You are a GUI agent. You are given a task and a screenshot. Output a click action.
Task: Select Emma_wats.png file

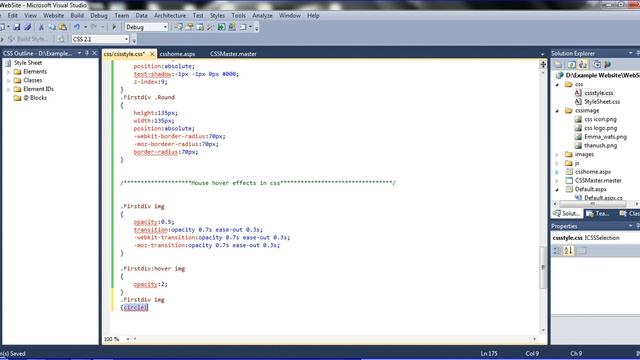pyautogui.click(x=605, y=137)
